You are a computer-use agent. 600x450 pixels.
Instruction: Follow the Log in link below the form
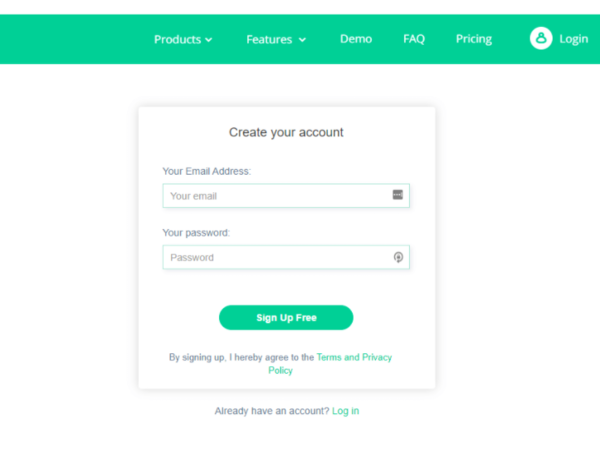click(346, 411)
